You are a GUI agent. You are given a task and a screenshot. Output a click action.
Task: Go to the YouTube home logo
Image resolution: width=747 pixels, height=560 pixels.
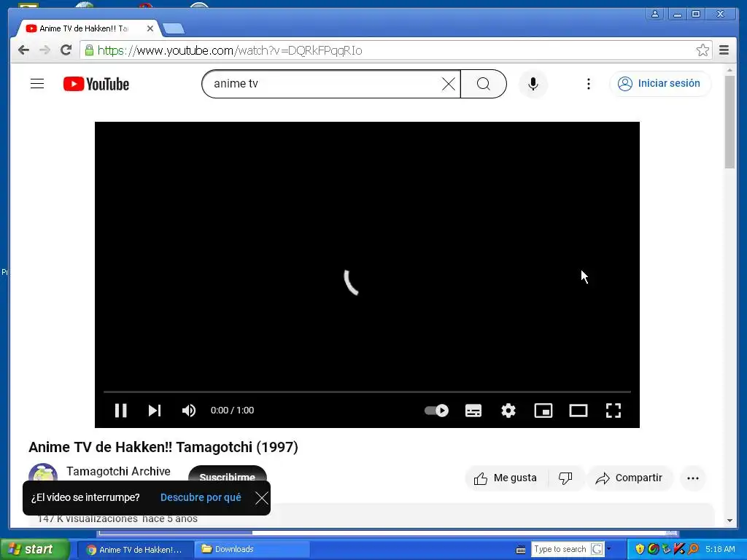pyautogui.click(x=96, y=84)
